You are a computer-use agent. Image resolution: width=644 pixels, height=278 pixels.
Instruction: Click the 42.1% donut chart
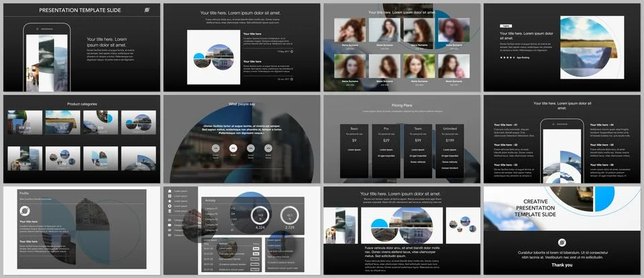290,215
